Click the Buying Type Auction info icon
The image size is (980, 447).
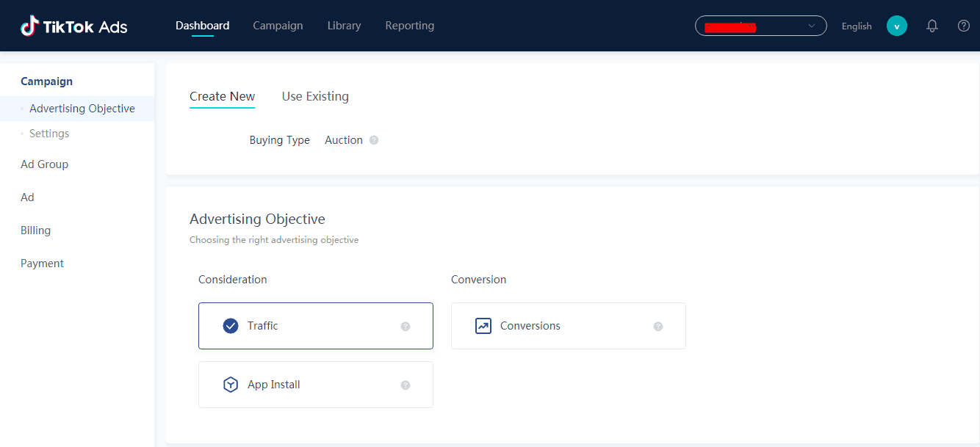pyautogui.click(x=374, y=140)
